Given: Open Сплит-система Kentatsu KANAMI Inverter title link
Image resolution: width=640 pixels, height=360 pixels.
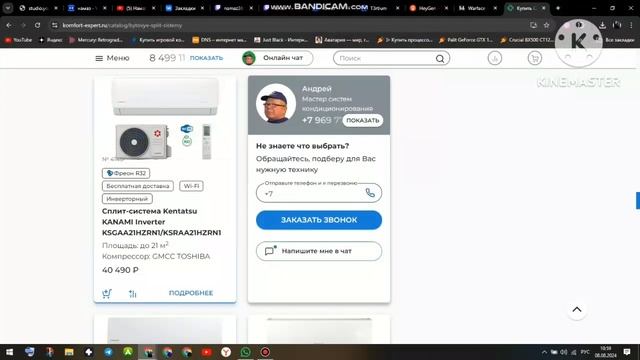Looking at the screenshot, I should point(162,222).
